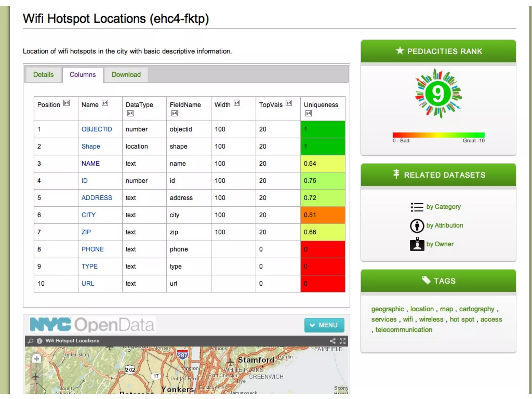Click the by Owner badge icon
The image size is (532, 399).
tap(417, 244)
